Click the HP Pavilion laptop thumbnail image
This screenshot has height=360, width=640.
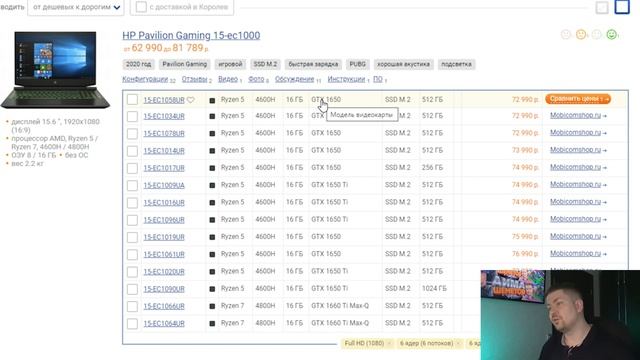55,69
